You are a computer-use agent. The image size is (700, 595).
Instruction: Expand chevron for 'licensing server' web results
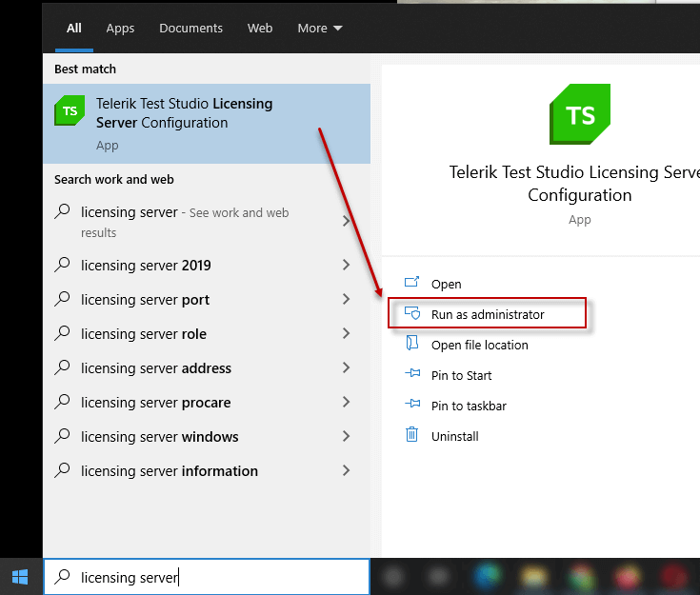[346, 221]
